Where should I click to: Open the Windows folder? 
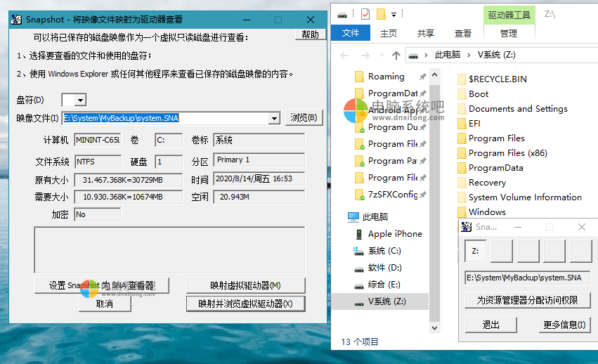pos(481,212)
